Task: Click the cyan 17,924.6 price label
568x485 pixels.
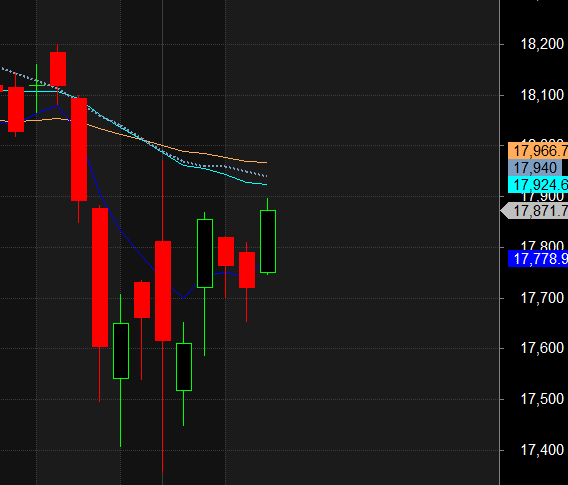Action: click(x=538, y=185)
